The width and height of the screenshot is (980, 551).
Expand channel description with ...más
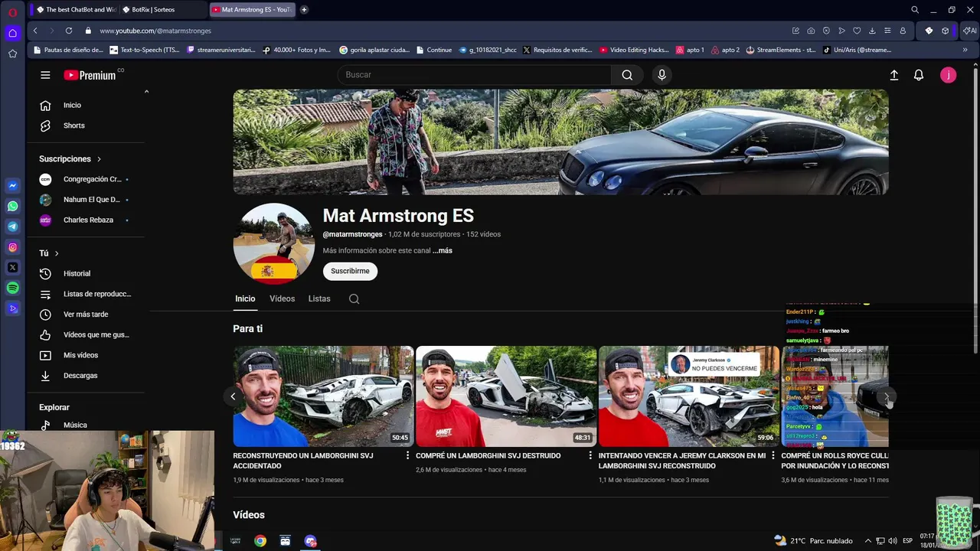[443, 251]
